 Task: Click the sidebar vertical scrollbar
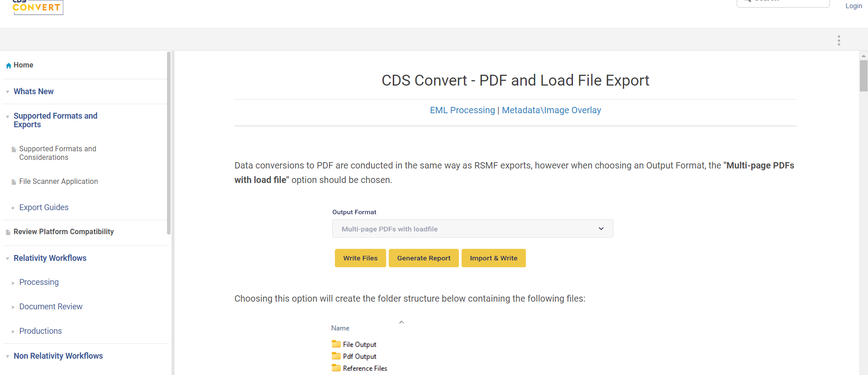(x=169, y=143)
